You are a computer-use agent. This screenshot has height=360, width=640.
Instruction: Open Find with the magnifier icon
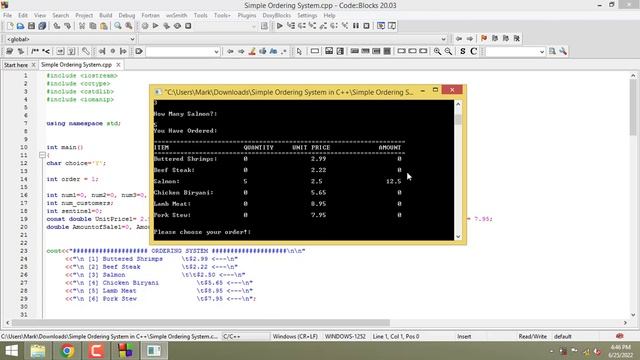(118, 26)
